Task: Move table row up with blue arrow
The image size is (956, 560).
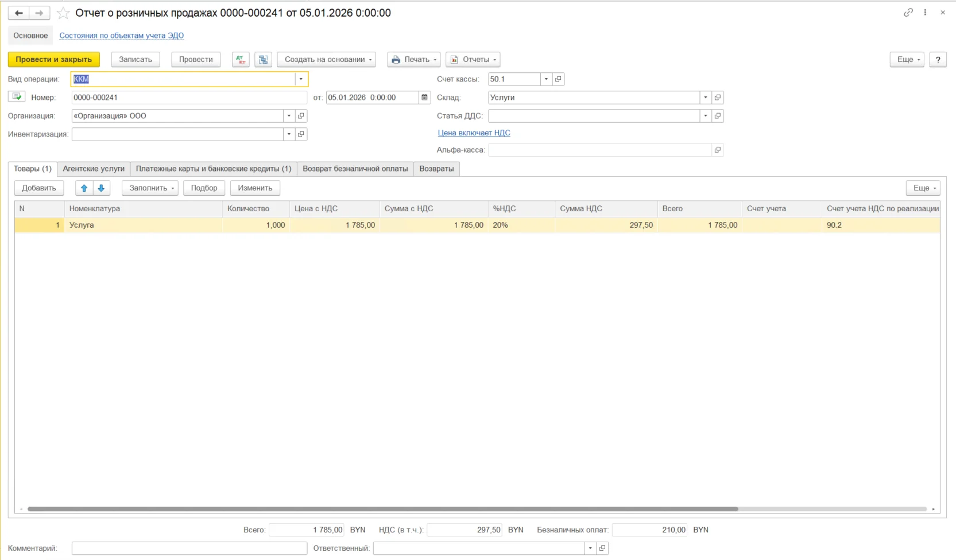Action: 84,188
